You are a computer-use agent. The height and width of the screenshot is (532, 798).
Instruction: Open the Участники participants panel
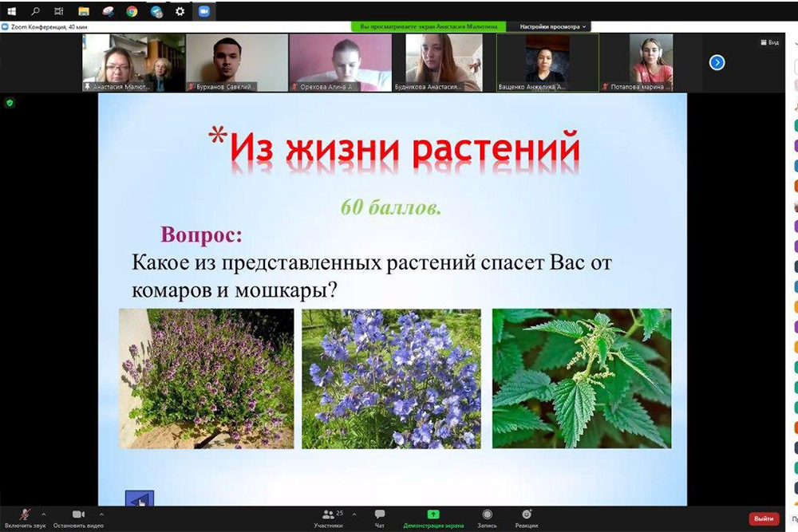tap(328, 515)
